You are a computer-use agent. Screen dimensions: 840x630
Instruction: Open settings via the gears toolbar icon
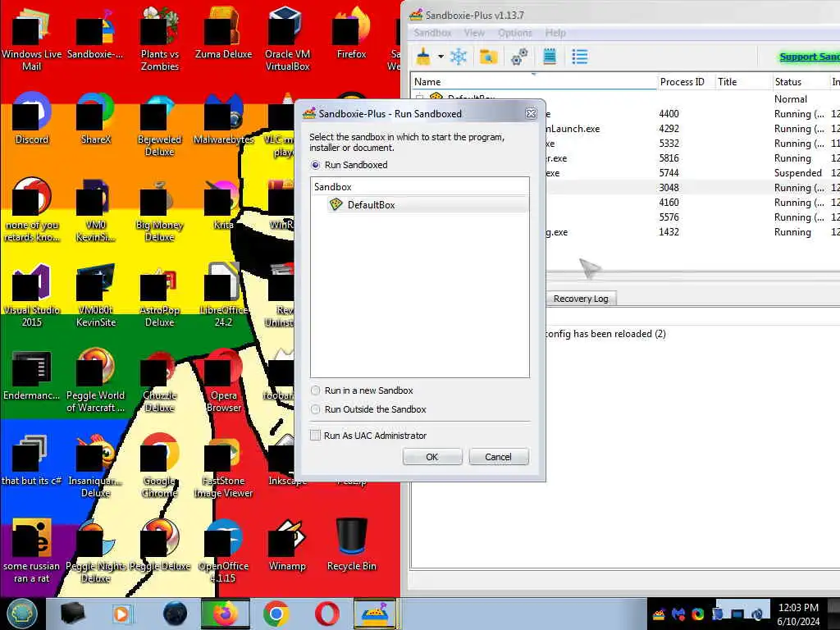518,57
